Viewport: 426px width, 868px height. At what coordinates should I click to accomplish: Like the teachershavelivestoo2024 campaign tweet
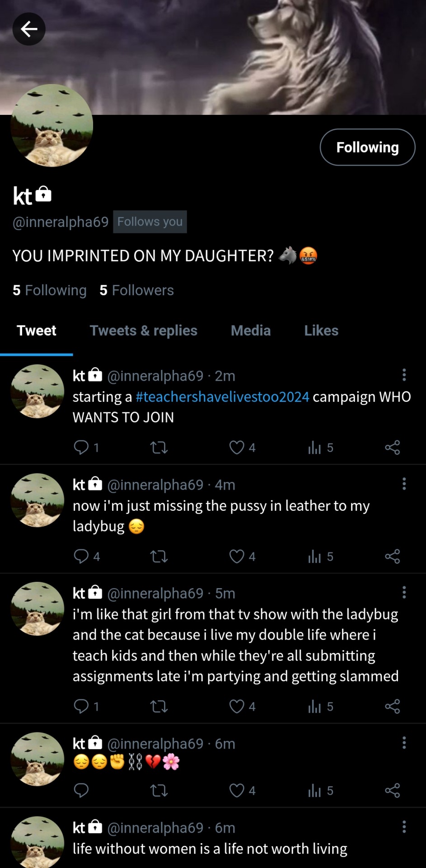237,448
